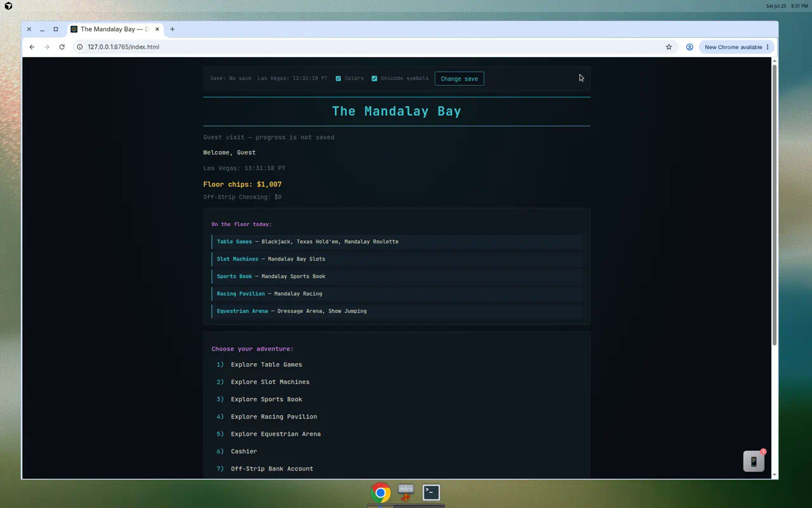View site information icon in address bar
The width and height of the screenshot is (812, 508).
tap(79, 47)
